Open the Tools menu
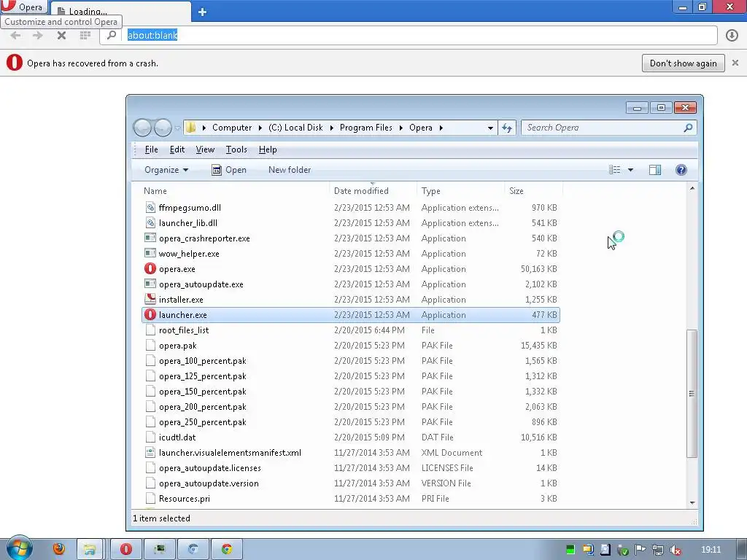This screenshot has width=747, height=560. [236, 149]
